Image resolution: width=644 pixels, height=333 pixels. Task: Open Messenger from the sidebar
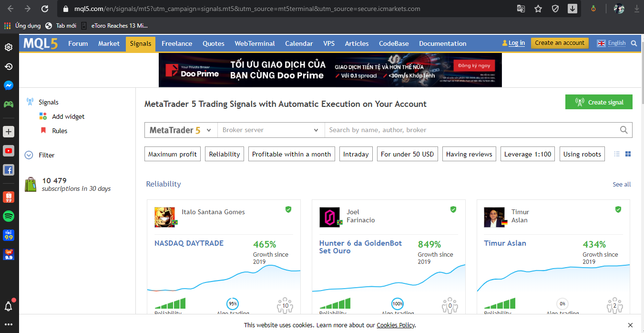click(9, 85)
